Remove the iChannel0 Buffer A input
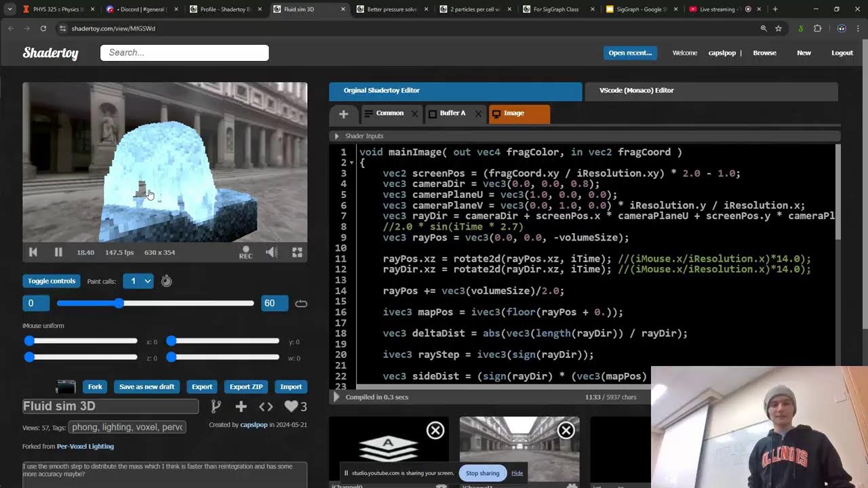Image resolution: width=868 pixels, height=488 pixels. point(435,430)
